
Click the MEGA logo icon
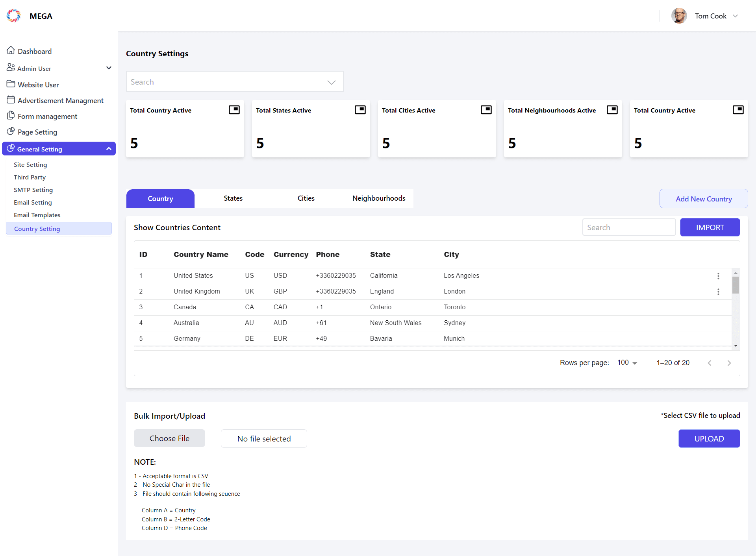pyautogui.click(x=14, y=16)
